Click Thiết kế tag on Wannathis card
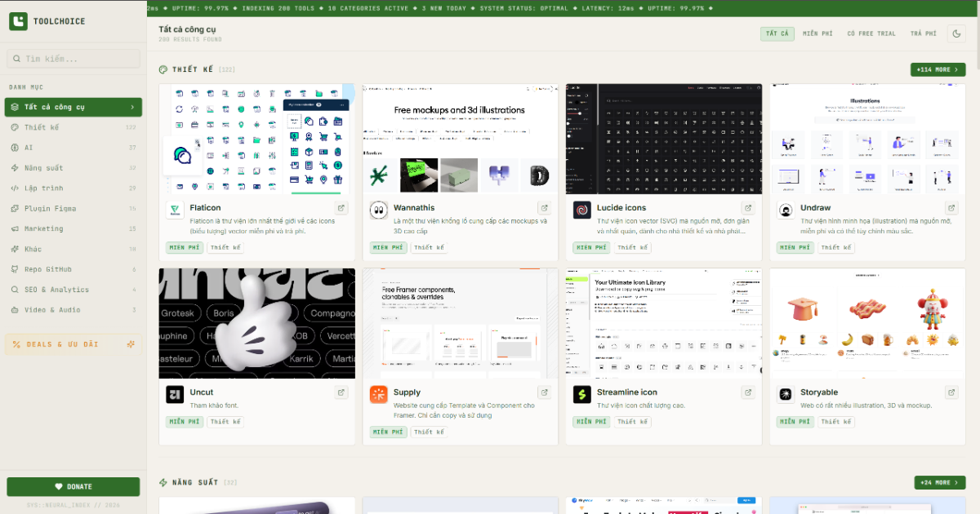The height and width of the screenshot is (514, 980). 429,247
